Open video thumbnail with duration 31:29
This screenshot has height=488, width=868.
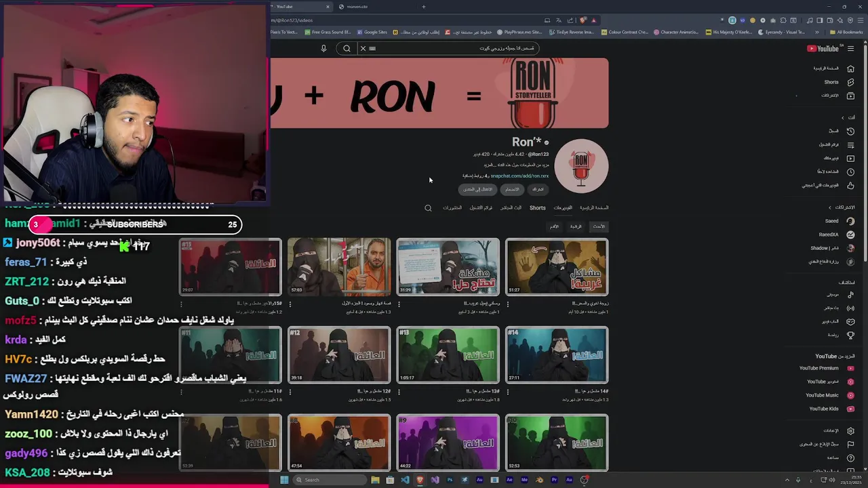click(x=448, y=267)
